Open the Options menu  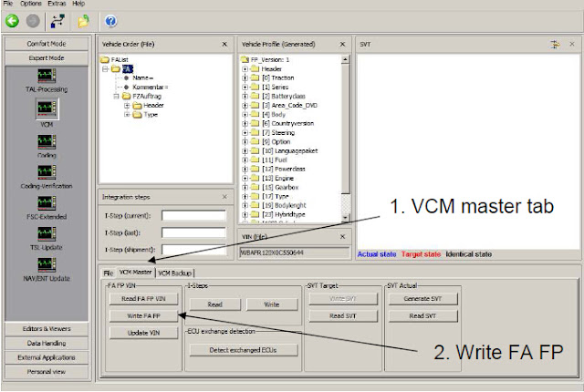[30, 4]
